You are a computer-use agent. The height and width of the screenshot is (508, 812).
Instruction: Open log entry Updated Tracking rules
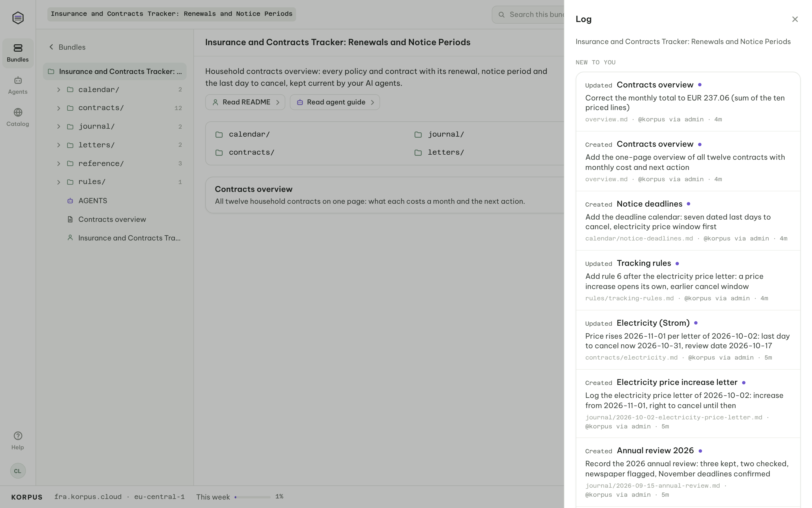click(688, 280)
